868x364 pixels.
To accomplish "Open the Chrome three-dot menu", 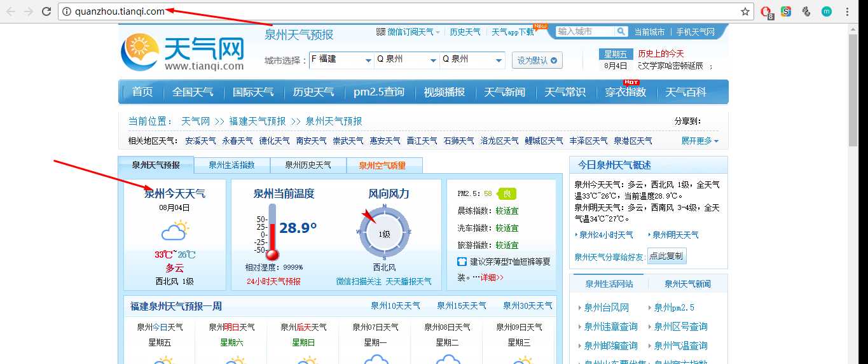I will point(847,11).
